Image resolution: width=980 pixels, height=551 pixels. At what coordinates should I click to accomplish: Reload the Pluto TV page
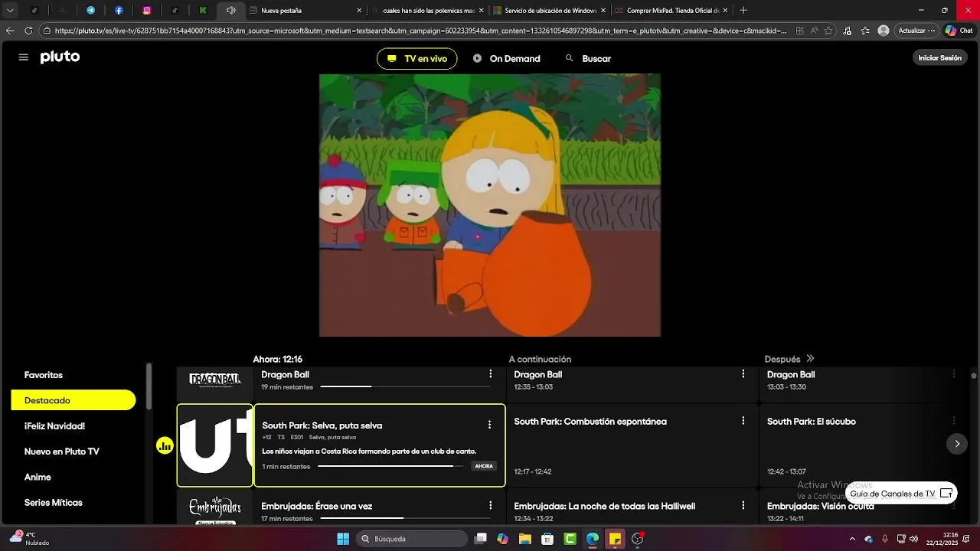click(28, 31)
